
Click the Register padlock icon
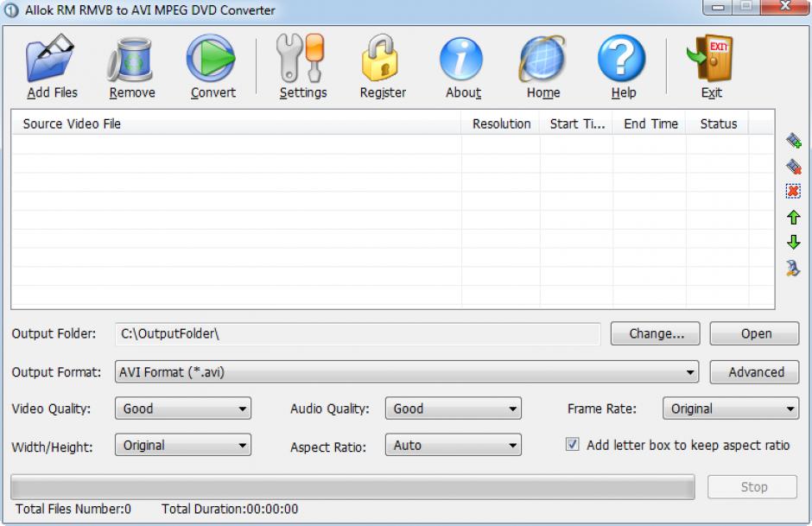tap(381, 58)
